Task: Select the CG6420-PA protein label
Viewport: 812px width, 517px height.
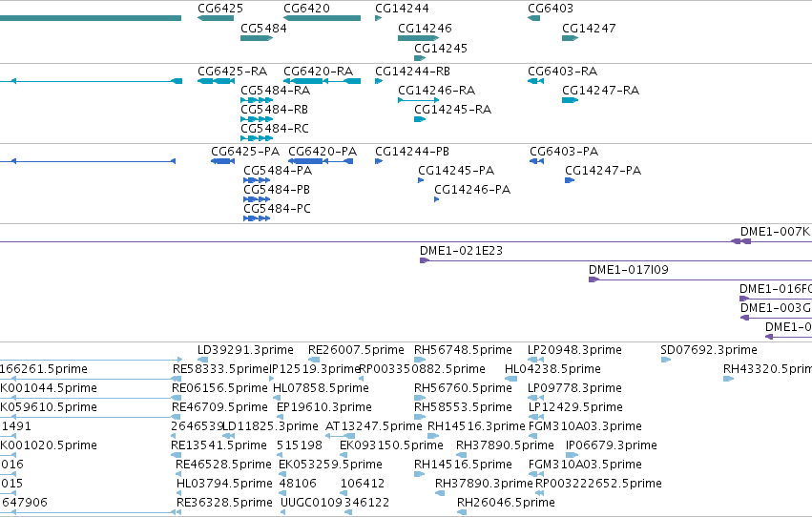Action: [x=323, y=152]
